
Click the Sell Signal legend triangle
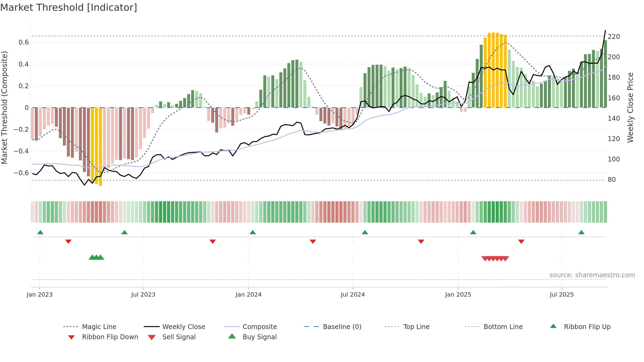click(152, 337)
